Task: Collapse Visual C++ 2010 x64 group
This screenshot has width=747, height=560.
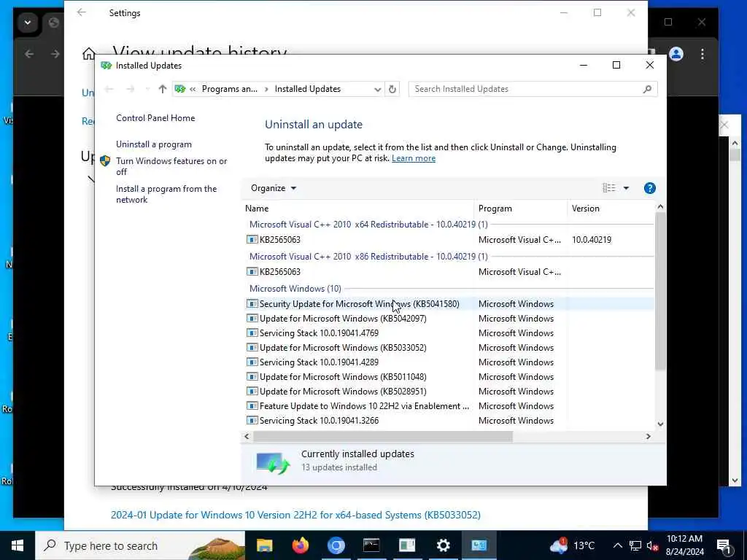Action: tap(368, 225)
